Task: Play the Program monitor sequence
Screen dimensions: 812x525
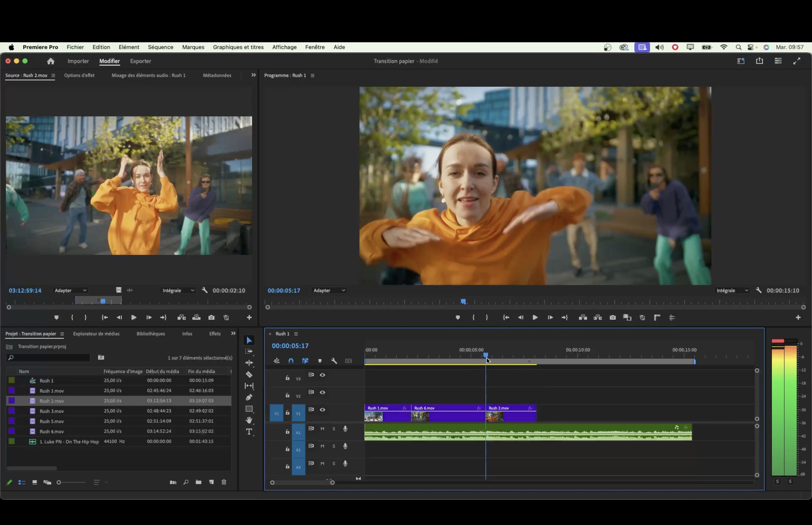Action: [x=535, y=317]
